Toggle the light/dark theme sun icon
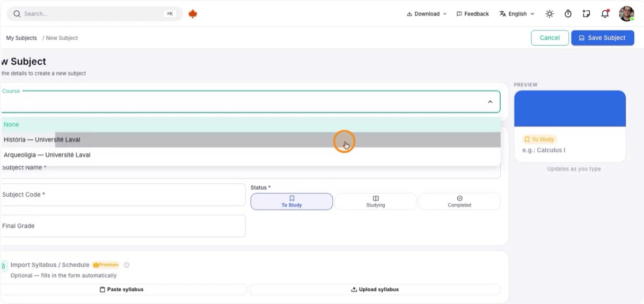This screenshot has height=304, width=644. click(x=550, y=14)
